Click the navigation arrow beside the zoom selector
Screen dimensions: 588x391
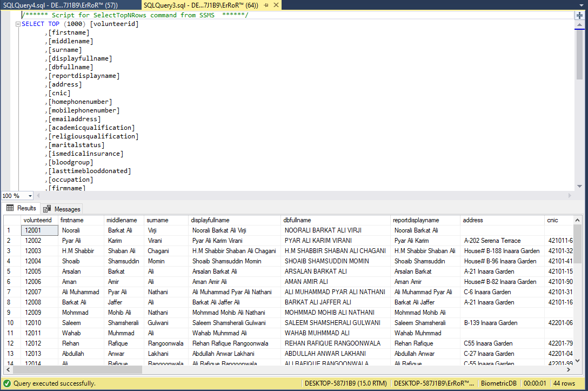click(38, 195)
